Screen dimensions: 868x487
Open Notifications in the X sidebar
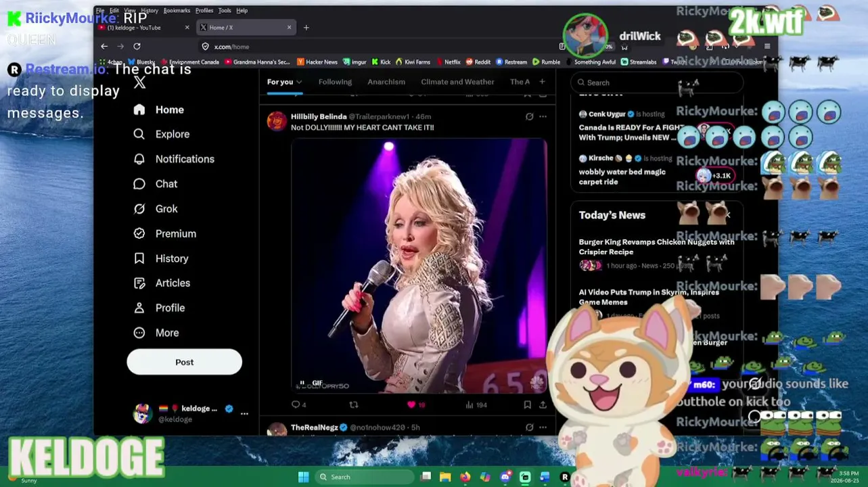click(174, 159)
